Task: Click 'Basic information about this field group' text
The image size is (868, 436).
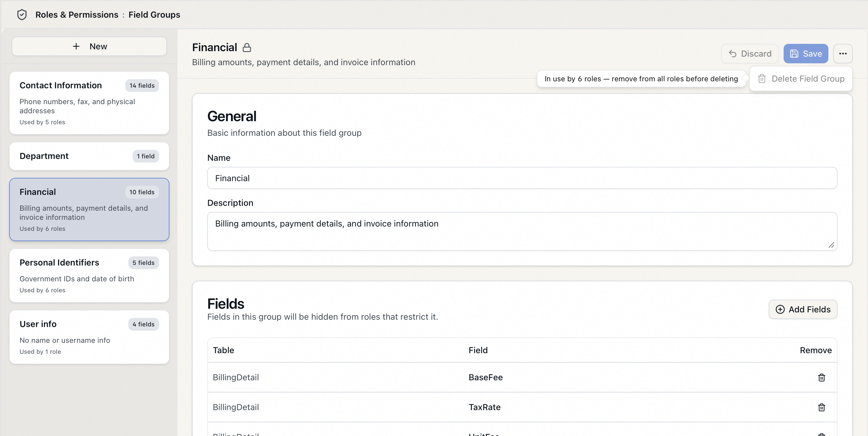Action: click(284, 133)
